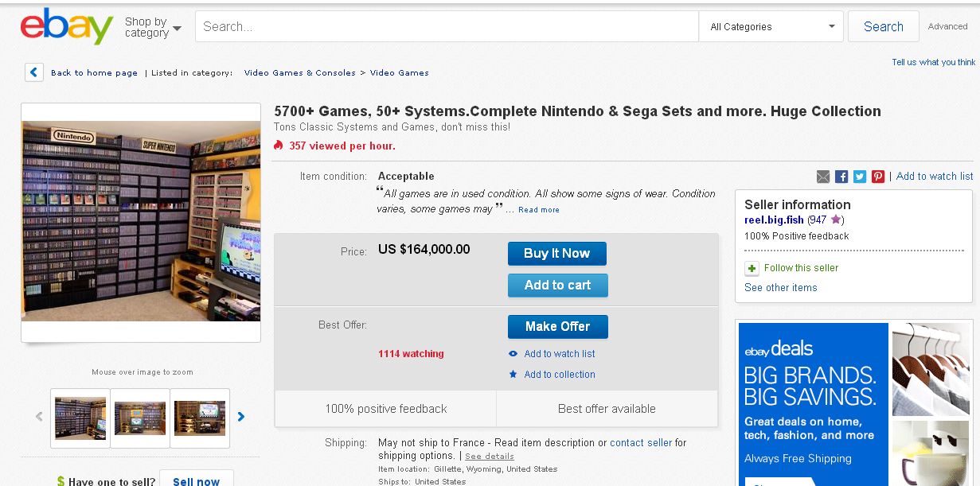Open Video Games & Consoles breadcrumb
The image size is (980, 486).
pyautogui.click(x=300, y=72)
